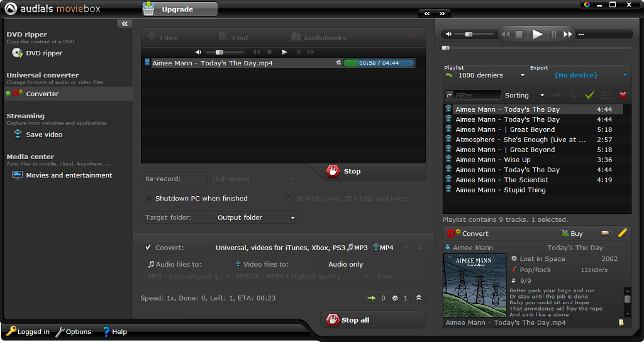This screenshot has width=644, height=342.
Task: Select Aimee Mann - Today's The Day.mp4 file
Action: (212, 63)
